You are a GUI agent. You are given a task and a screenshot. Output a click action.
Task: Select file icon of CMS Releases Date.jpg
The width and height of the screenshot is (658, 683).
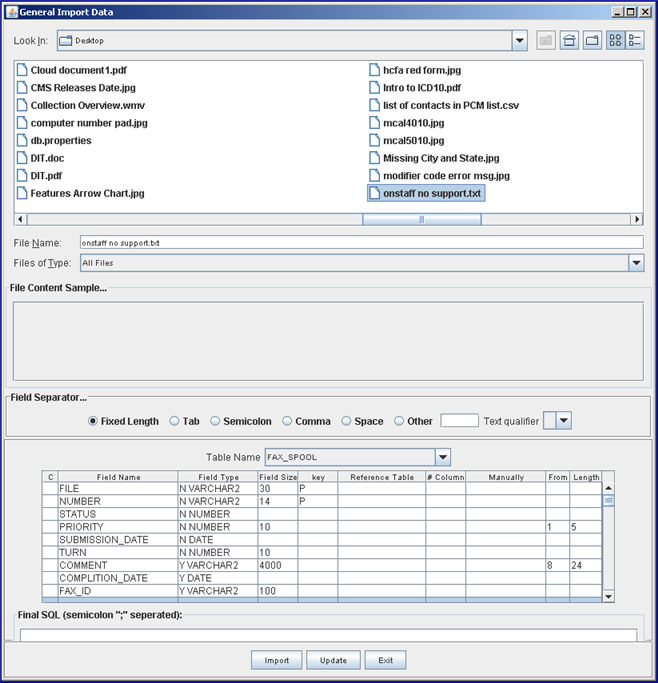(x=22, y=88)
